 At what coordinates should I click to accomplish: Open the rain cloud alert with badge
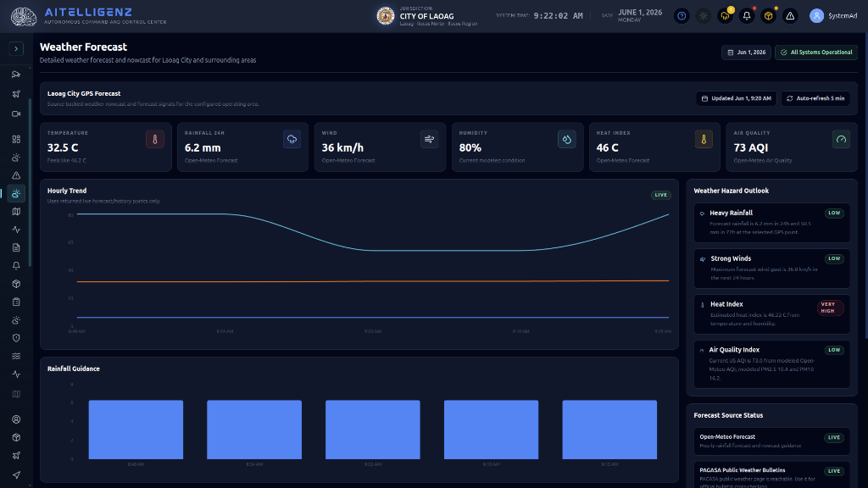[x=725, y=16]
